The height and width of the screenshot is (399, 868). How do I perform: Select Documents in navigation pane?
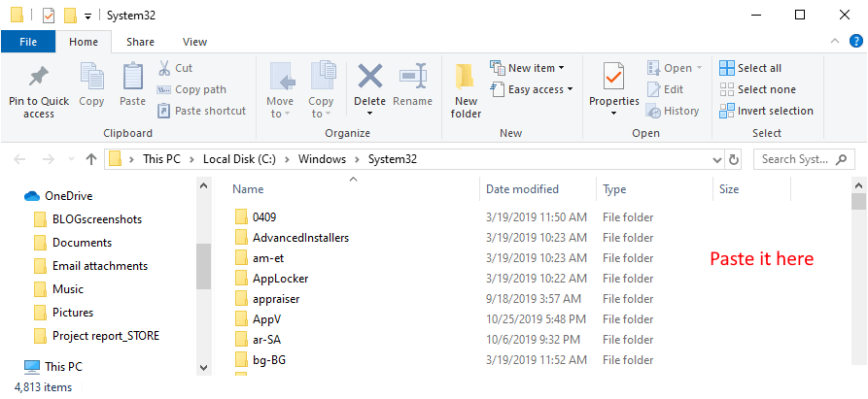click(x=72, y=243)
